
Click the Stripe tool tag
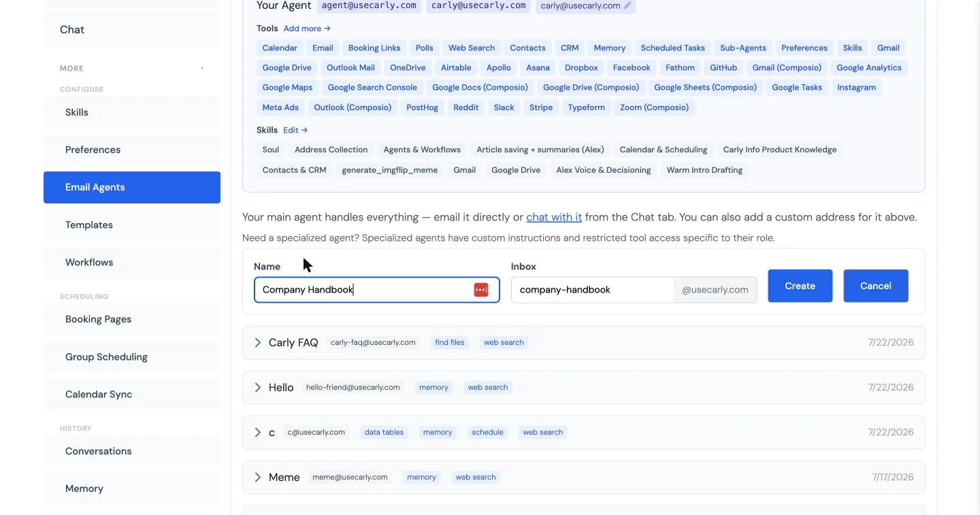[541, 107]
